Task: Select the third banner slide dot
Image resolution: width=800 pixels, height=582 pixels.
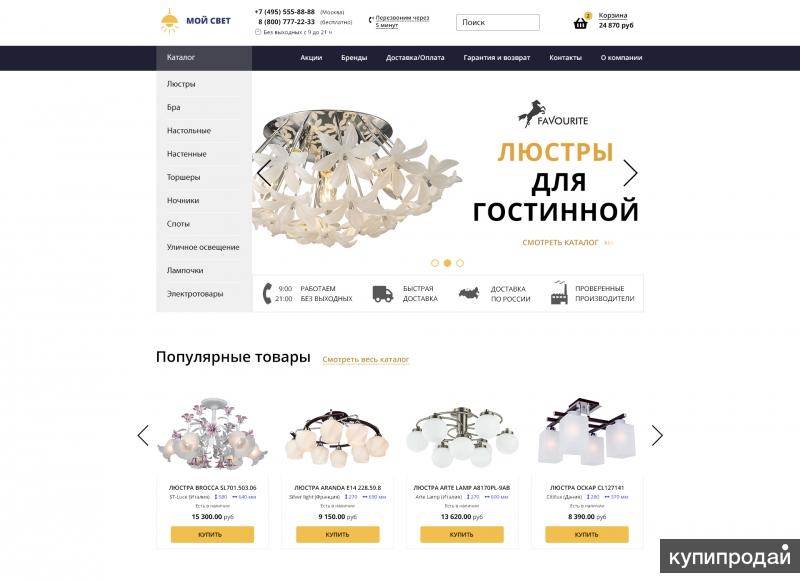Action: click(x=460, y=263)
